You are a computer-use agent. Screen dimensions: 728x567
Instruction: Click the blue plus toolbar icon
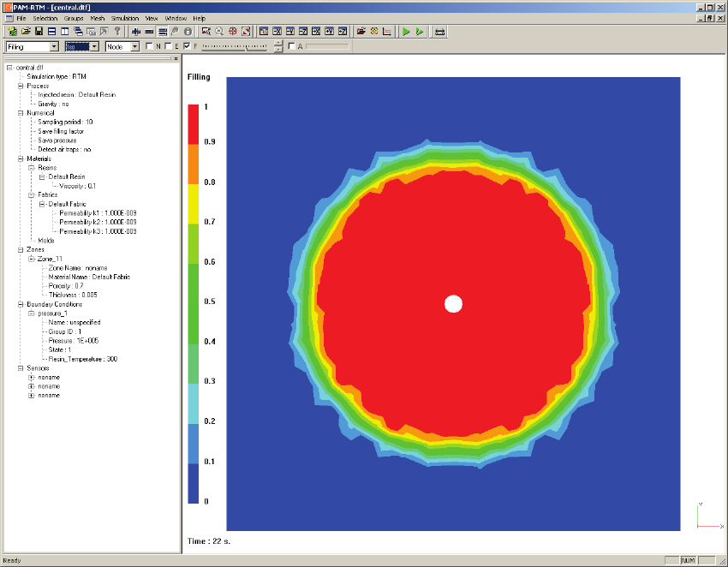point(136,31)
